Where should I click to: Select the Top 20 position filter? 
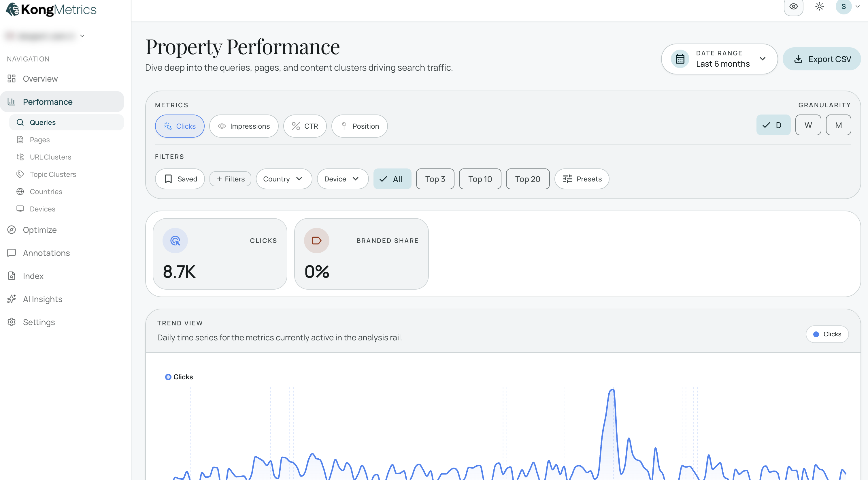coord(528,179)
